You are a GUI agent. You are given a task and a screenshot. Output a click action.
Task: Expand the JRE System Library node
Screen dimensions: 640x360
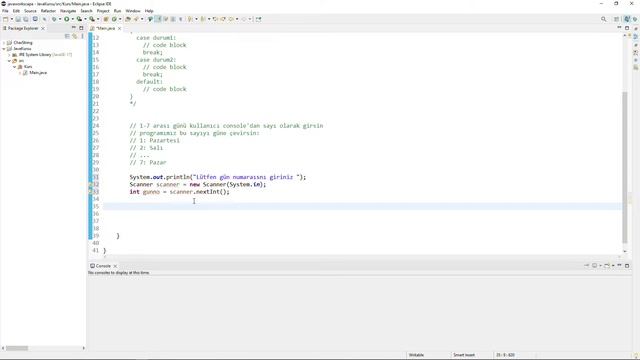tap(9, 54)
